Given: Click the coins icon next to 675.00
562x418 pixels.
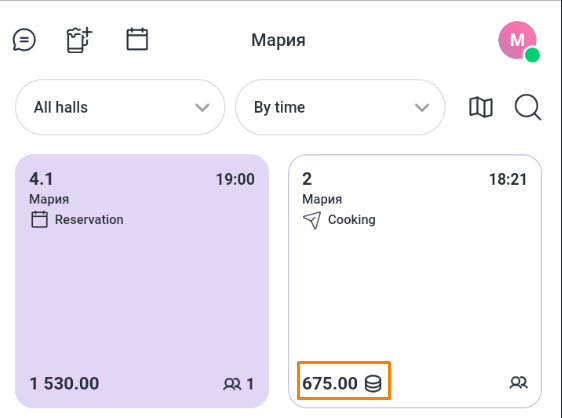Looking at the screenshot, I should [373, 383].
